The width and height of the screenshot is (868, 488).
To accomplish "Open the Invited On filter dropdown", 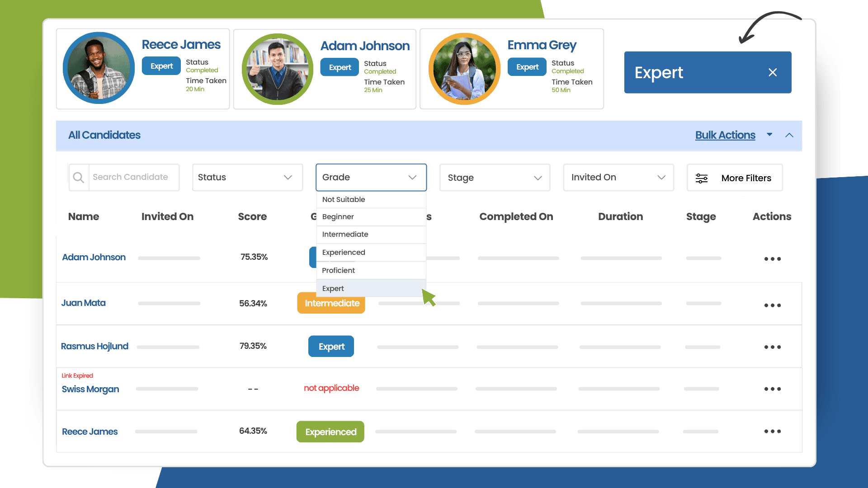I will [x=618, y=178].
